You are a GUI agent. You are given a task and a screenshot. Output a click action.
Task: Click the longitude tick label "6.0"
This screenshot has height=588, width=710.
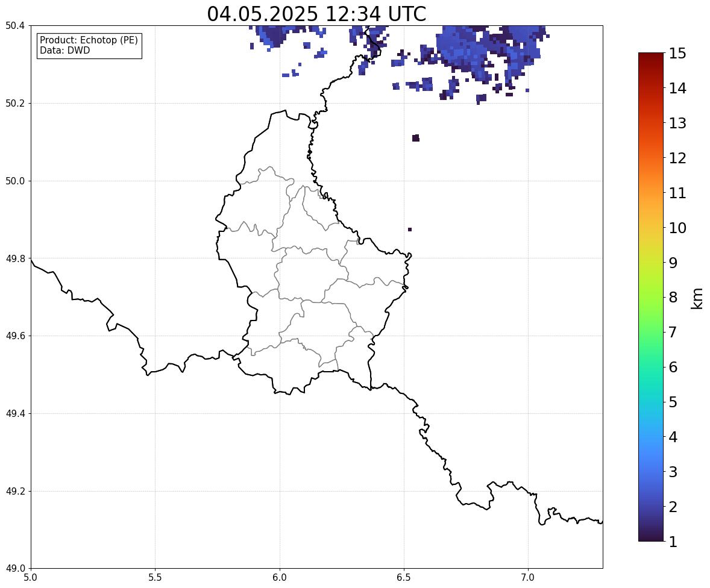(x=280, y=578)
